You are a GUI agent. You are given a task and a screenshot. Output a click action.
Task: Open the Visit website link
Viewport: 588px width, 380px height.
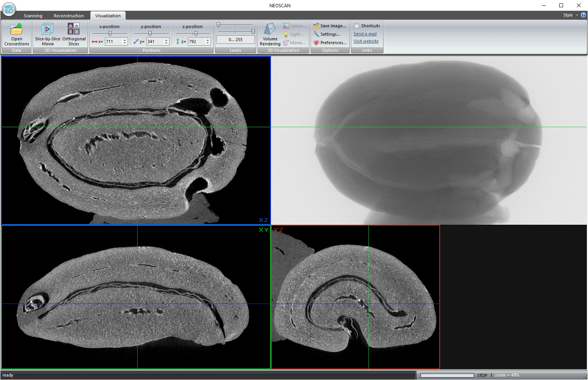tap(366, 41)
